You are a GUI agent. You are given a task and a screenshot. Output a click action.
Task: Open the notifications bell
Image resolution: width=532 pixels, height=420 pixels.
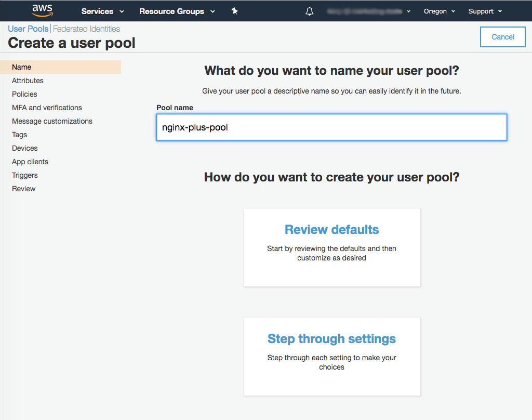pos(310,11)
